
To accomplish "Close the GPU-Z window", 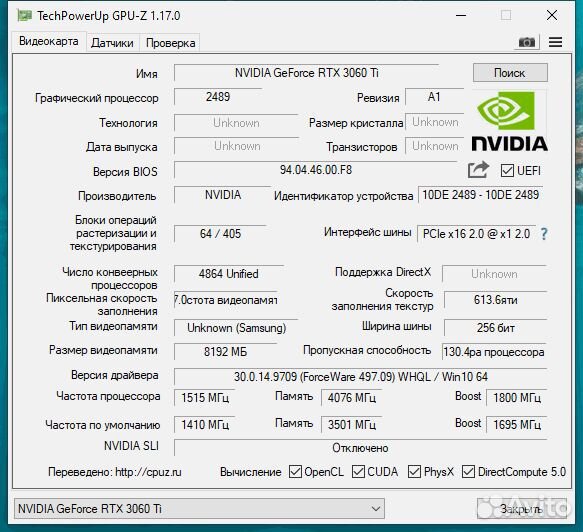I will pos(552,16).
